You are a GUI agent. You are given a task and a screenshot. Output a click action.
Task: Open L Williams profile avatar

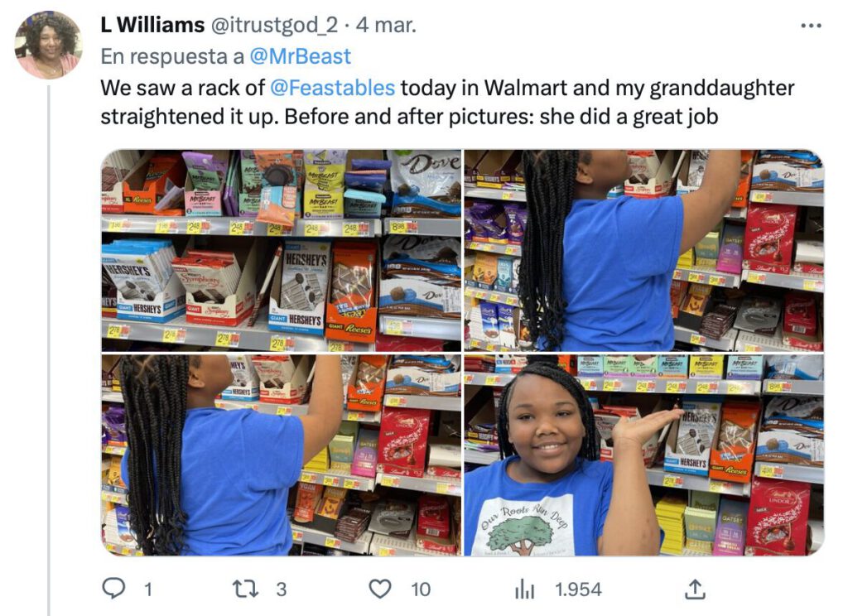coord(49,46)
